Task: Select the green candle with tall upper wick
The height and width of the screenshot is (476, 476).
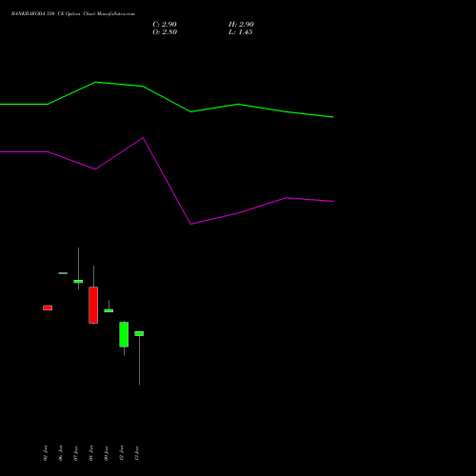Action: [78, 282]
